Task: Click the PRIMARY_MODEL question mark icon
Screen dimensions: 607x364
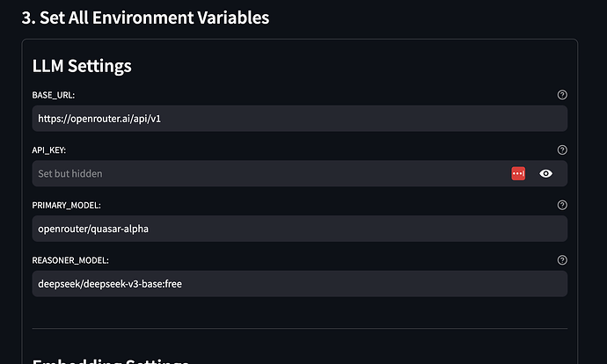Action: coord(562,205)
